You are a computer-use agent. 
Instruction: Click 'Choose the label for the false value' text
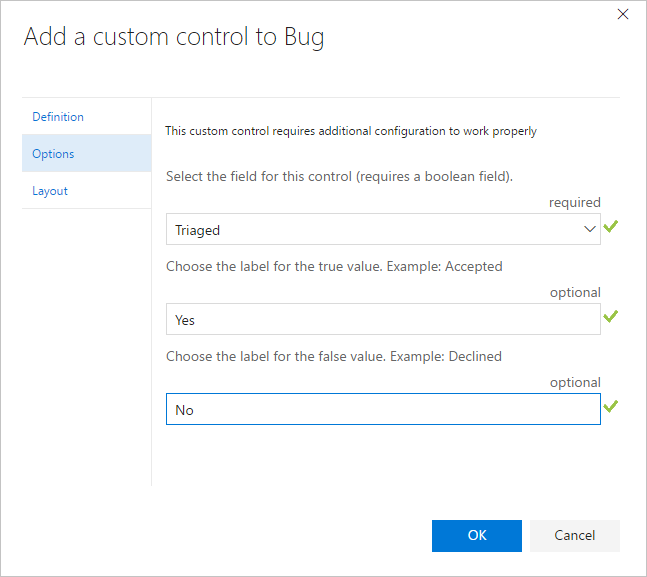(334, 356)
